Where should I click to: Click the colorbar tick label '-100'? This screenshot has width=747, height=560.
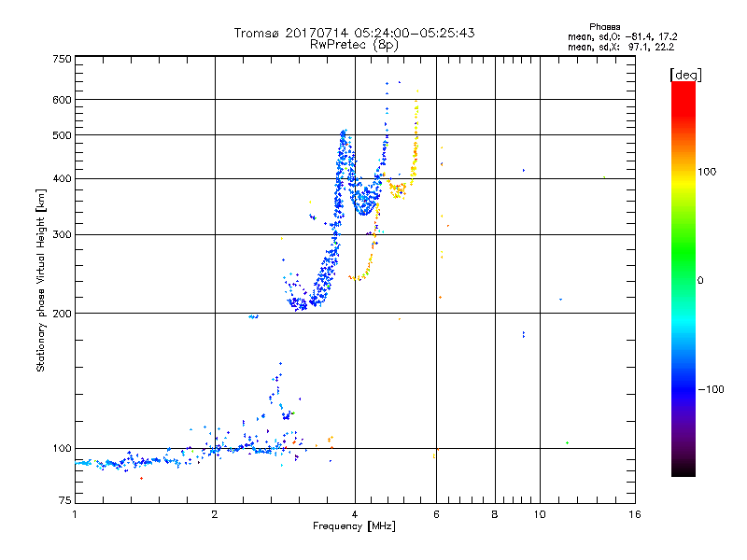click(x=711, y=389)
